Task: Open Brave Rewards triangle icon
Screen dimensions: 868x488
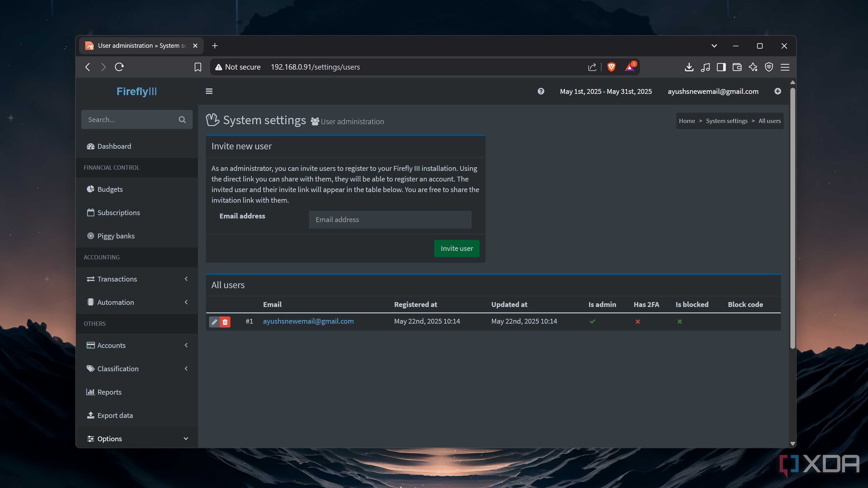Action: tap(630, 67)
